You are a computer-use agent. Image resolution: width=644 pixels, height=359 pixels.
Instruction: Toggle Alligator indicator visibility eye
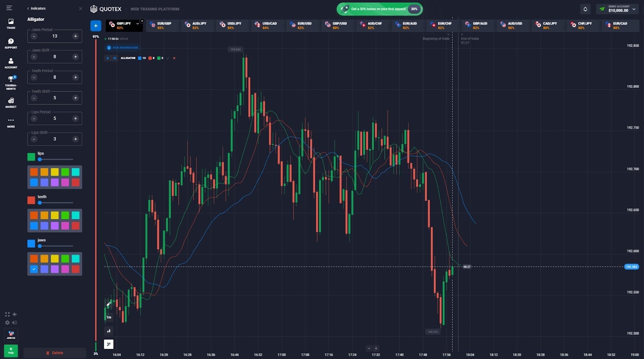115,58
